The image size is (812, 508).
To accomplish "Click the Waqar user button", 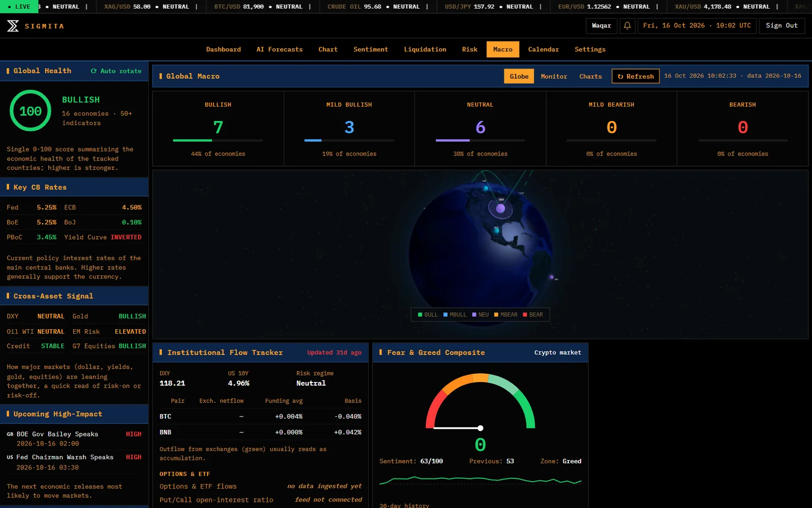I will tap(601, 26).
